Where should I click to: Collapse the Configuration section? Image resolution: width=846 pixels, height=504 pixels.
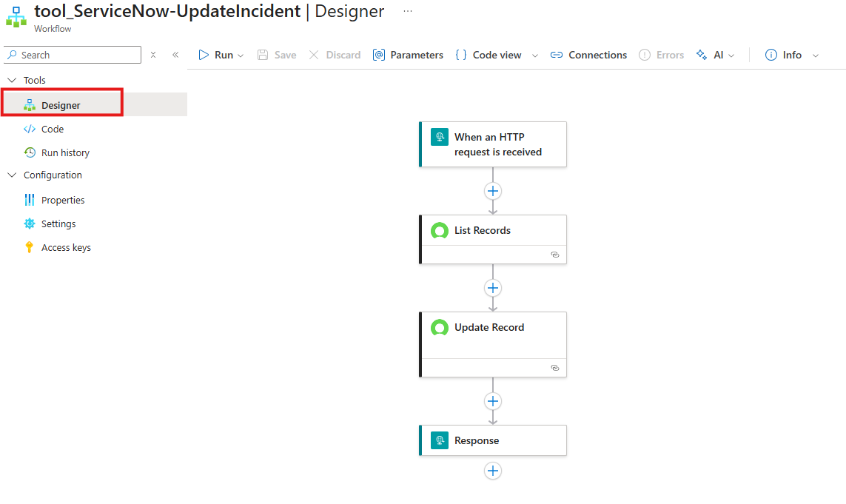12,175
